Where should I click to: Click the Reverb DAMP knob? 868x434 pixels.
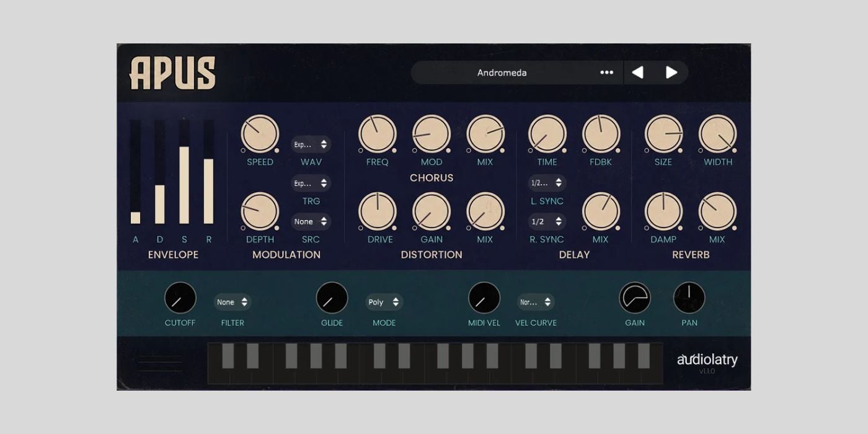(663, 211)
